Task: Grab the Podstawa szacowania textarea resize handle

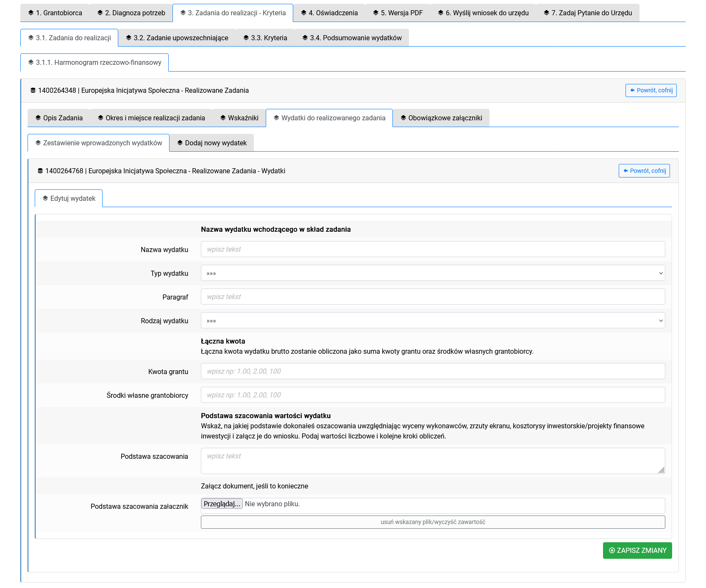Action: click(661, 470)
